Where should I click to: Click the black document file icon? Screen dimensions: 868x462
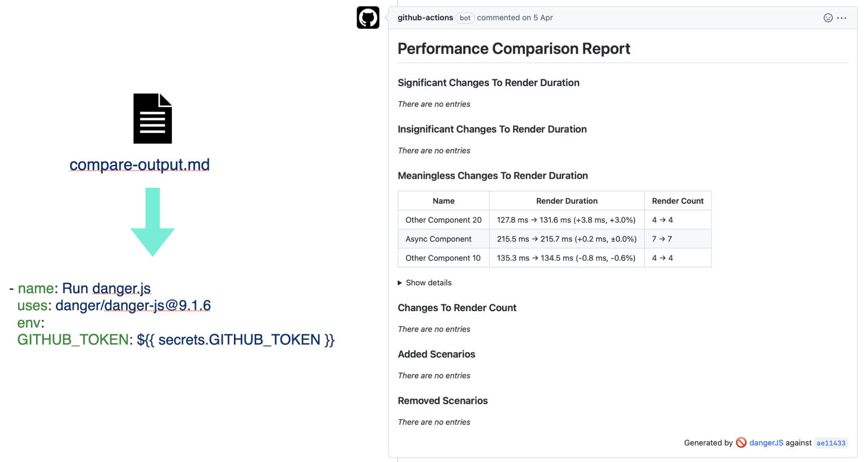pos(152,119)
